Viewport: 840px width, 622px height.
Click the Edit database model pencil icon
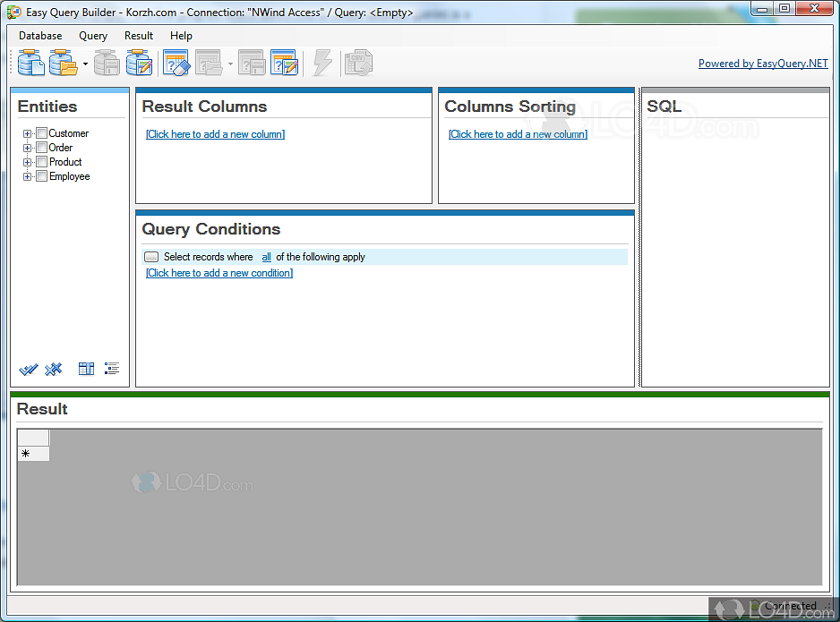point(139,64)
